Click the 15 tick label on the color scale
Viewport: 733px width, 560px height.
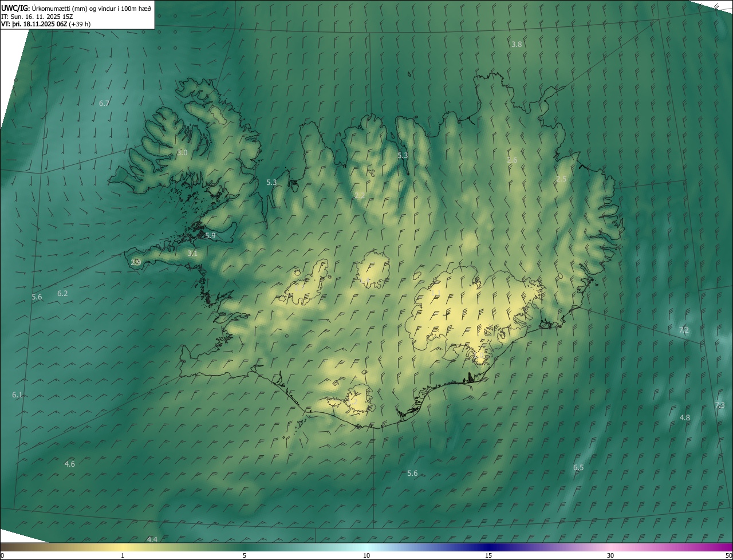(x=488, y=556)
